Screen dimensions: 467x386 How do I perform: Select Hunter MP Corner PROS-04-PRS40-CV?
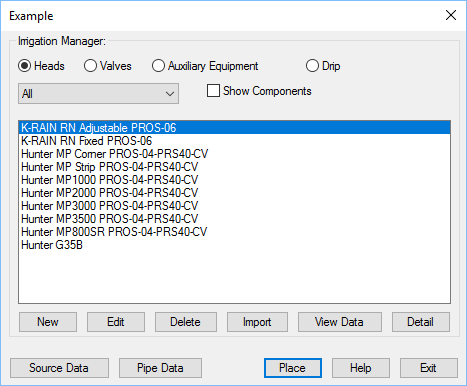point(234,154)
